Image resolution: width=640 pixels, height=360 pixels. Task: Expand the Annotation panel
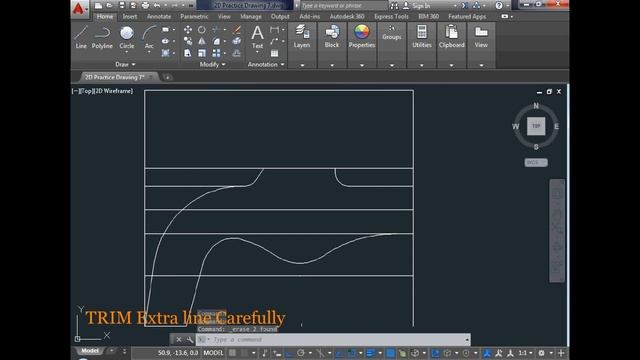coord(266,64)
